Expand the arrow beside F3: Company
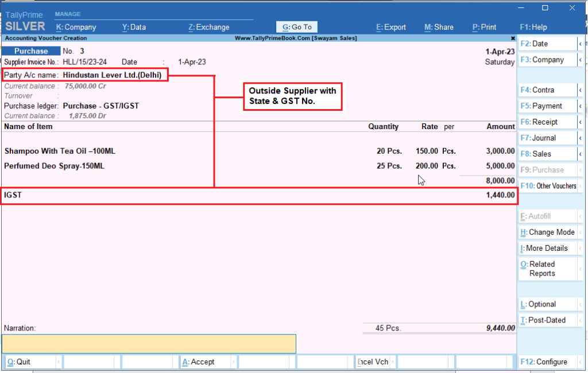The height and width of the screenshot is (373, 588). 581,60
